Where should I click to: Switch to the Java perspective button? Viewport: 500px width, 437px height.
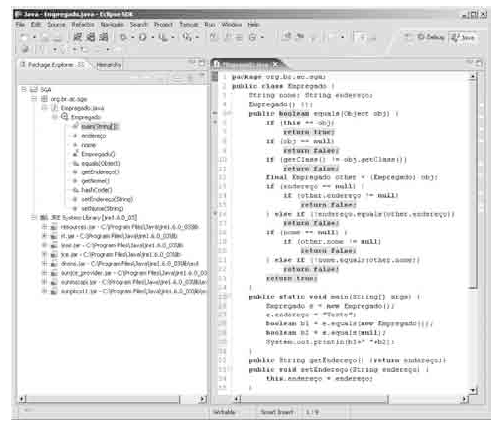[464, 37]
